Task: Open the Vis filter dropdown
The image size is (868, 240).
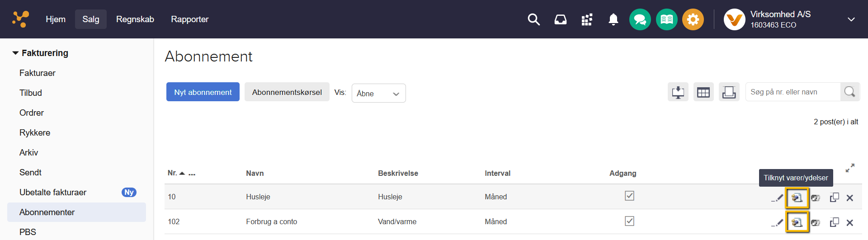Action: tap(378, 93)
